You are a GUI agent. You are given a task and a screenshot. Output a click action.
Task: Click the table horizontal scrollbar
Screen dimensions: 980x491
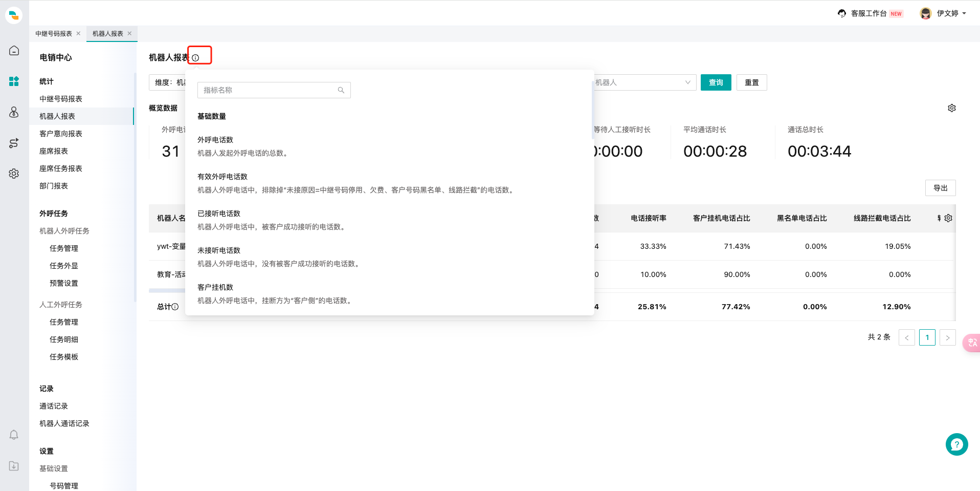pyautogui.click(x=167, y=290)
